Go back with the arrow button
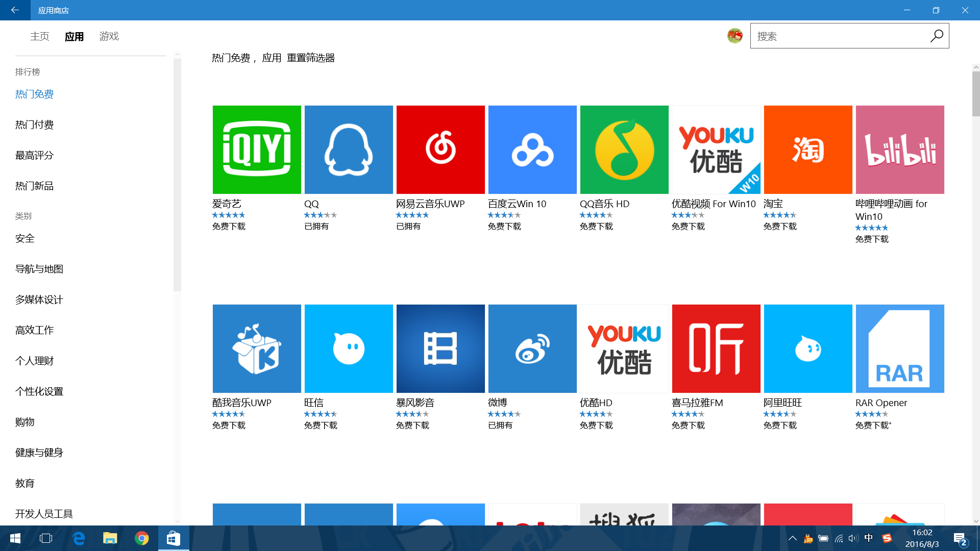The height and width of the screenshot is (551, 980). tap(15, 10)
